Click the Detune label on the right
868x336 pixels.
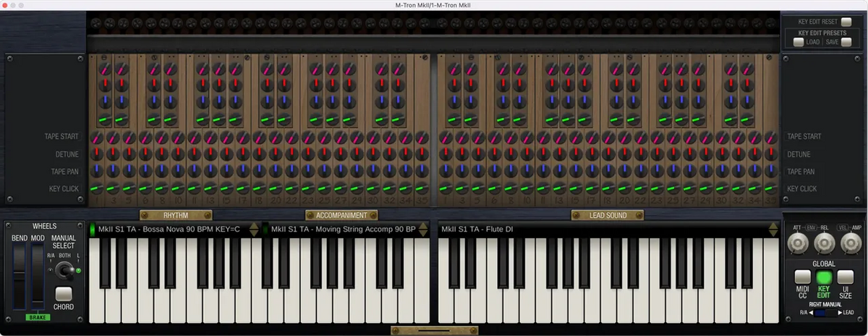799,154
